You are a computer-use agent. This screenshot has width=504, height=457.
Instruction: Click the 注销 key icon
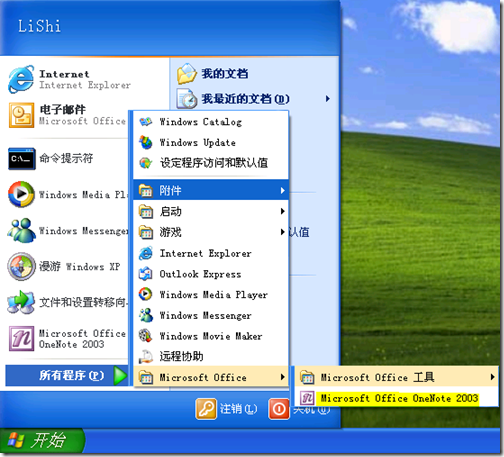tap(206, 409)
